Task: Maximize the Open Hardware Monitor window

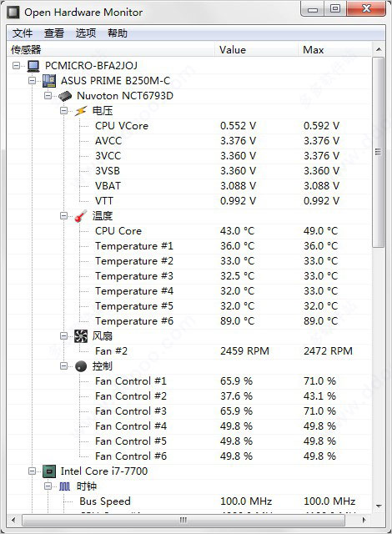Action: click(334, 8)
